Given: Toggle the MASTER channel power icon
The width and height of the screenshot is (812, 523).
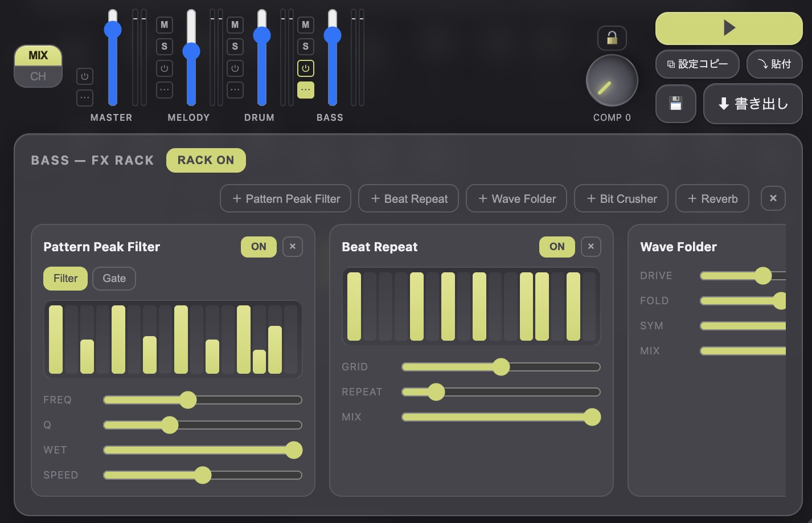Looking at the screenshot, I should [85, 76].
